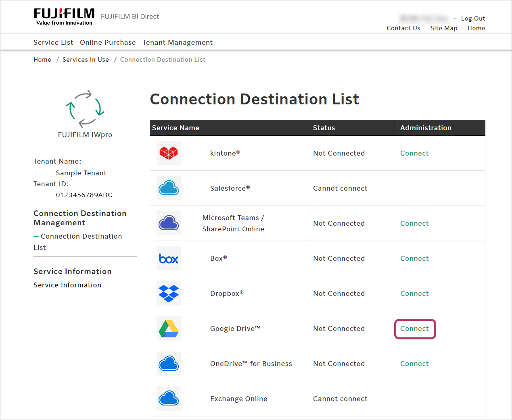This screenshot has width=512, height=420.
Task: Click the Dropbox logo icon
Action: tap(169, 293)
